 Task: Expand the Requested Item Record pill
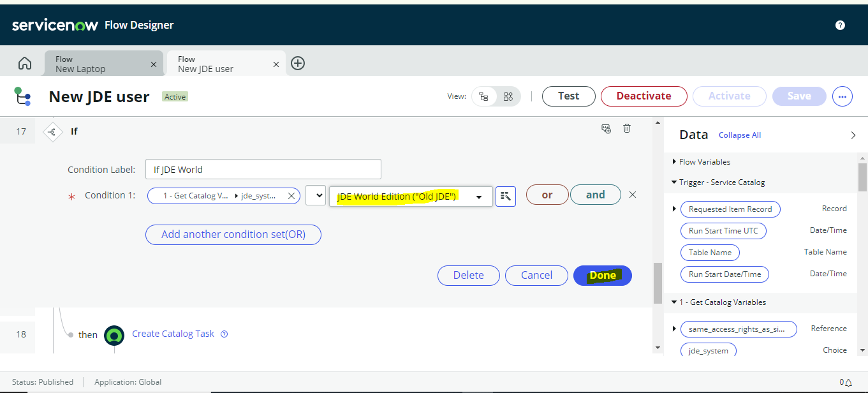coord(674,209)
